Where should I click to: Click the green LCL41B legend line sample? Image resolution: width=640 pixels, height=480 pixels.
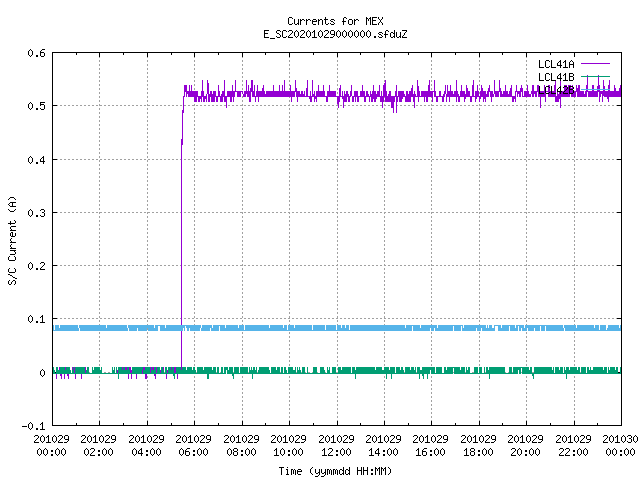[x=595, y=77]
